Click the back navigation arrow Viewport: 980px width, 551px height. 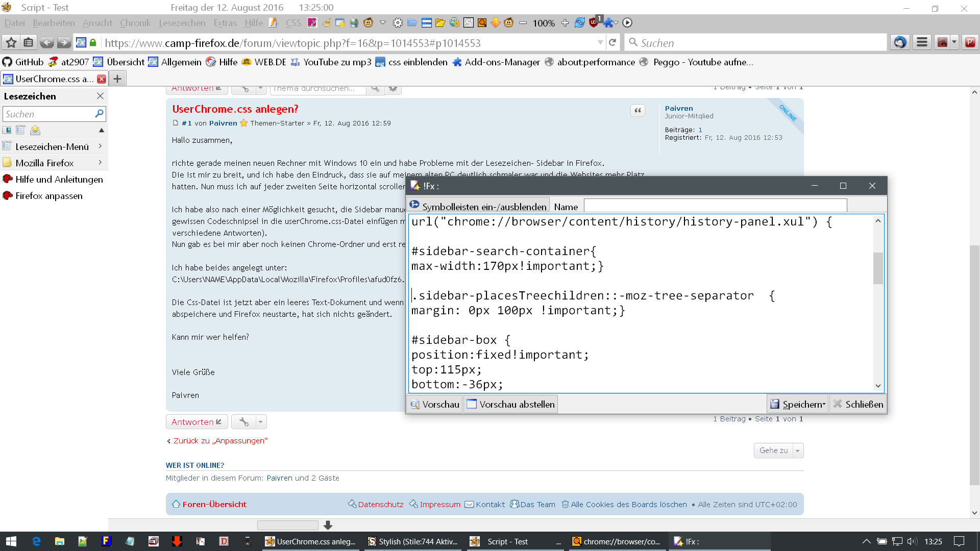pyautogui.click(x=46, y=43)
